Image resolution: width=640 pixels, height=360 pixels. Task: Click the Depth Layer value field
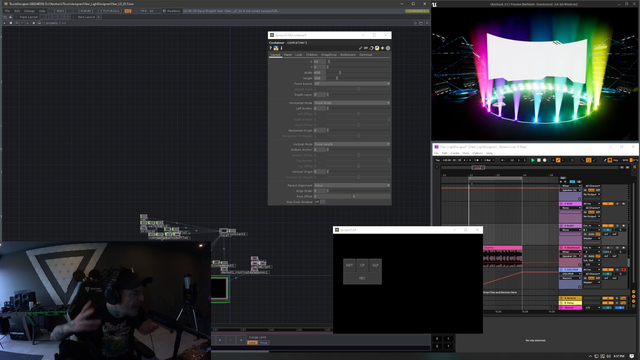click(320, 95)
